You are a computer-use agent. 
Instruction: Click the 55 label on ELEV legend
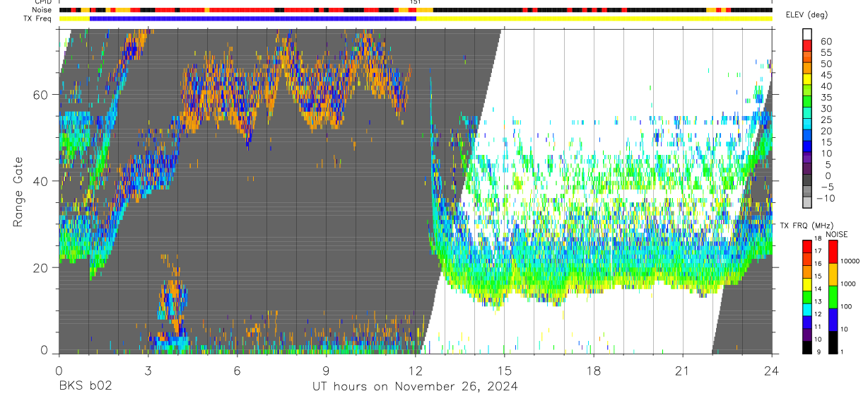pyautogui.click(x=826, y=52)
